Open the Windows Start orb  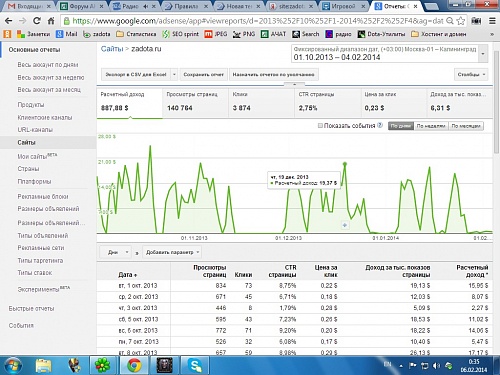click(13, 365)
